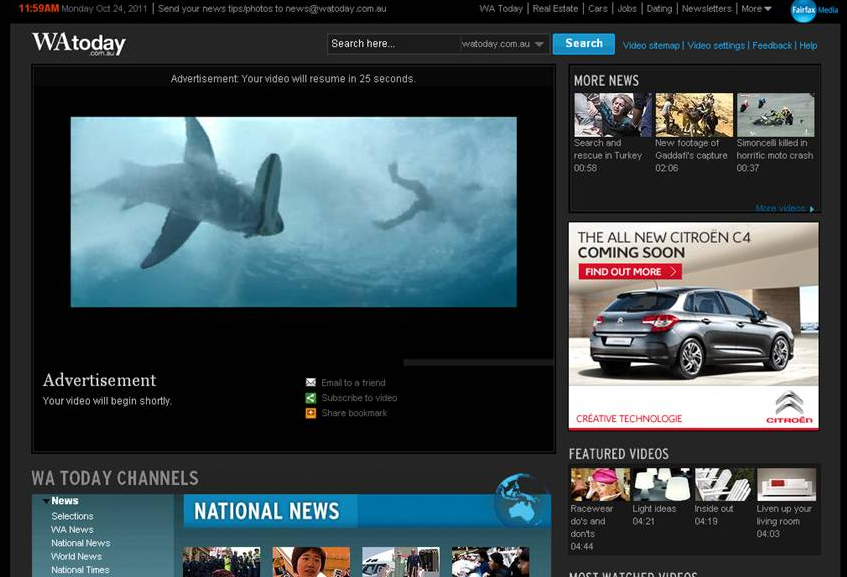Click the globe icon beside National News

(x=521, y=501)
